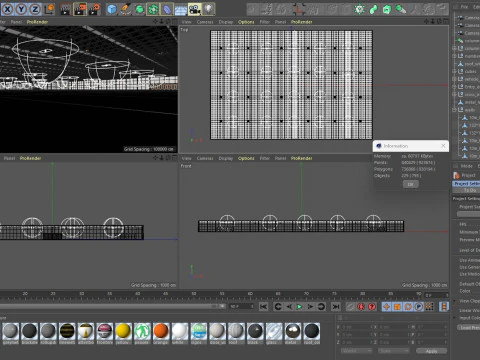Jump to the end of the animation

click(x=336, y=306)
